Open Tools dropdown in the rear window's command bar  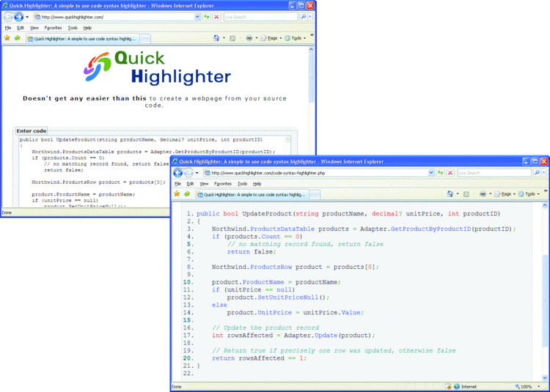pos(295,38)
